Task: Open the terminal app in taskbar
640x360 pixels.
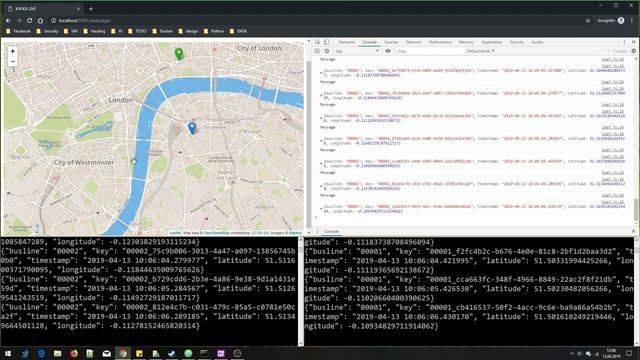Action: (204, 353)
